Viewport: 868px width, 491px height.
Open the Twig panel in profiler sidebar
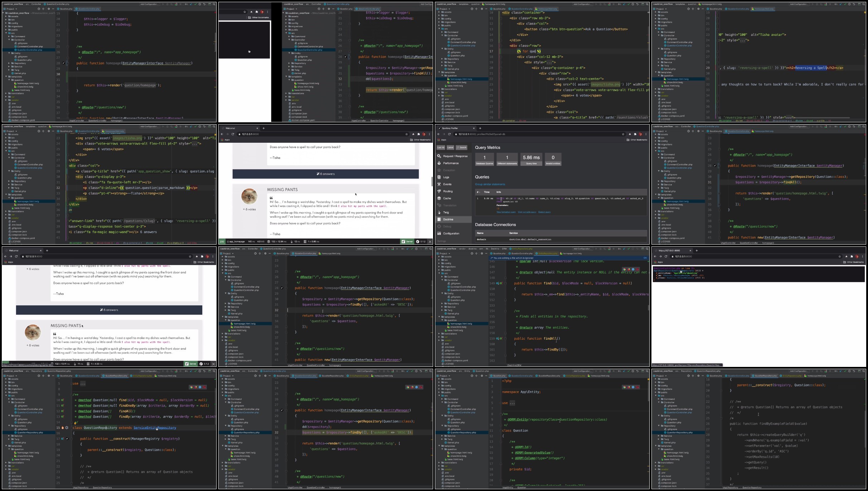[x=446, y=212]
